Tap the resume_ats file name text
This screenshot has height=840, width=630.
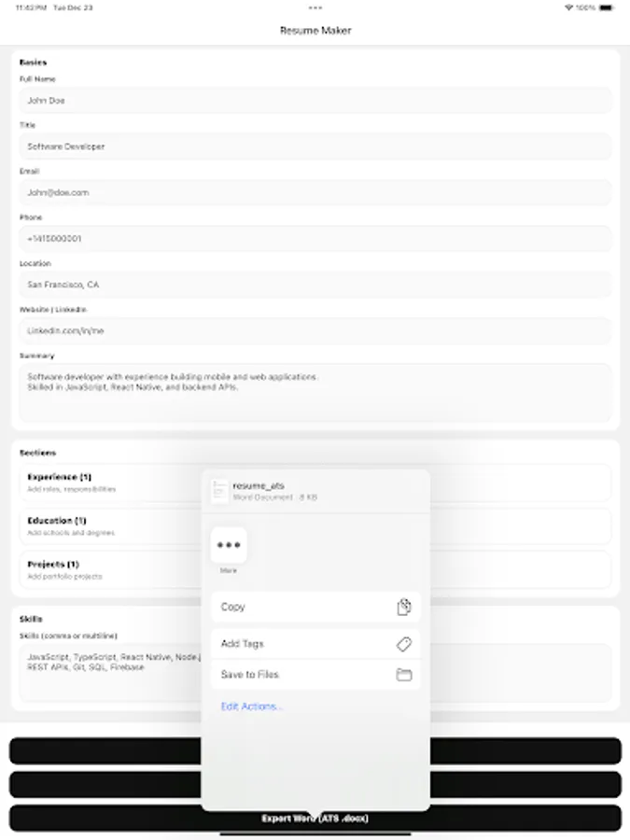pos(259,485)
